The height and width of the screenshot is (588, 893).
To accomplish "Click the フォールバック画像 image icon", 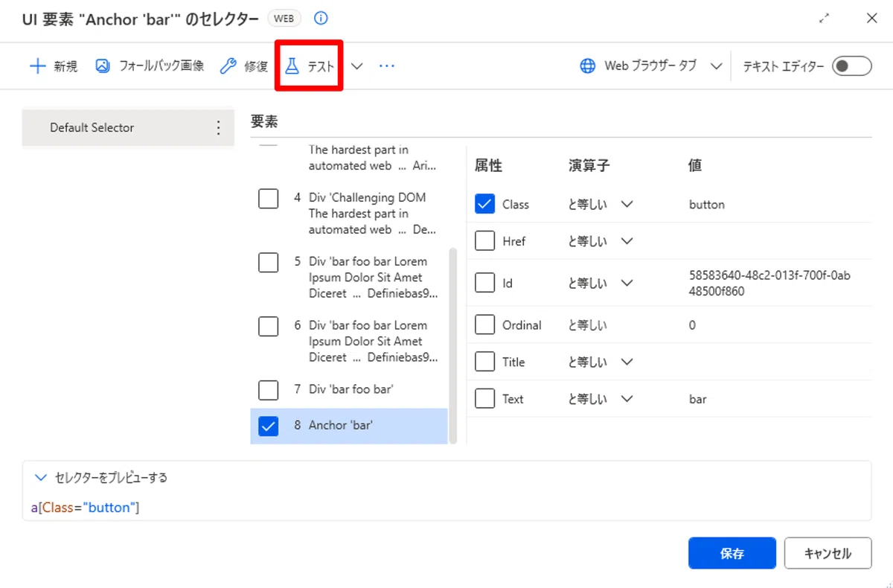I will coord(103,65).
